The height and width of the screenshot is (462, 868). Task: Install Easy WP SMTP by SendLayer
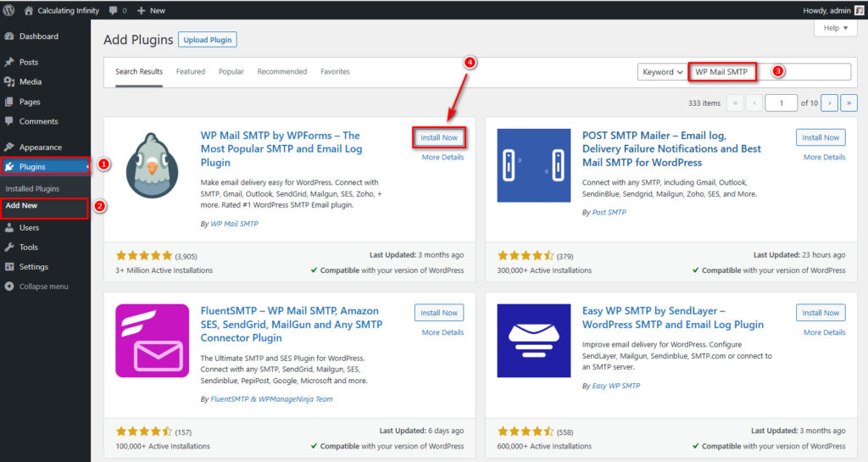click(x=821, y=313)
